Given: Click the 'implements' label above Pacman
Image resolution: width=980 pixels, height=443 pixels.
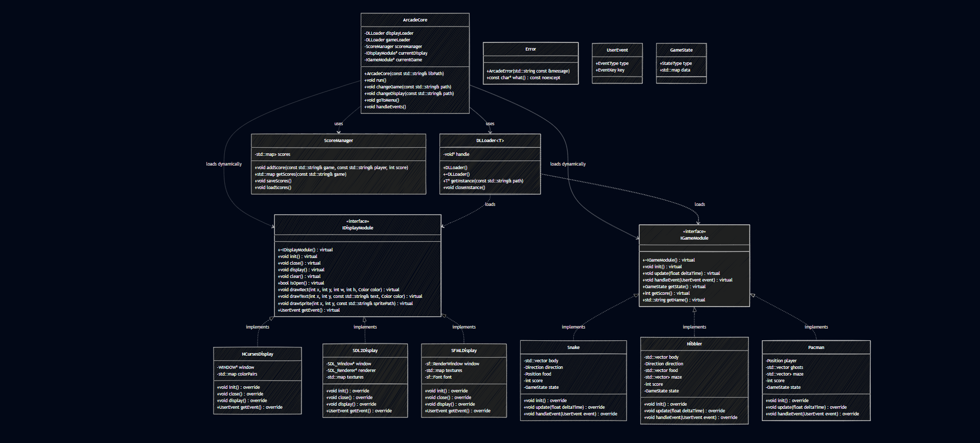Looking at the screenshot, I should coord(816,327).
